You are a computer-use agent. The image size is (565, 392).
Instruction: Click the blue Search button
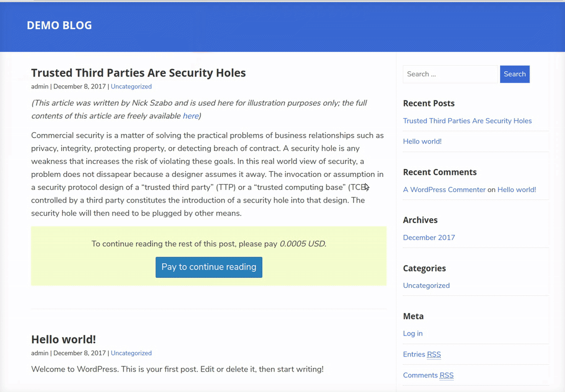coord(514,74)
